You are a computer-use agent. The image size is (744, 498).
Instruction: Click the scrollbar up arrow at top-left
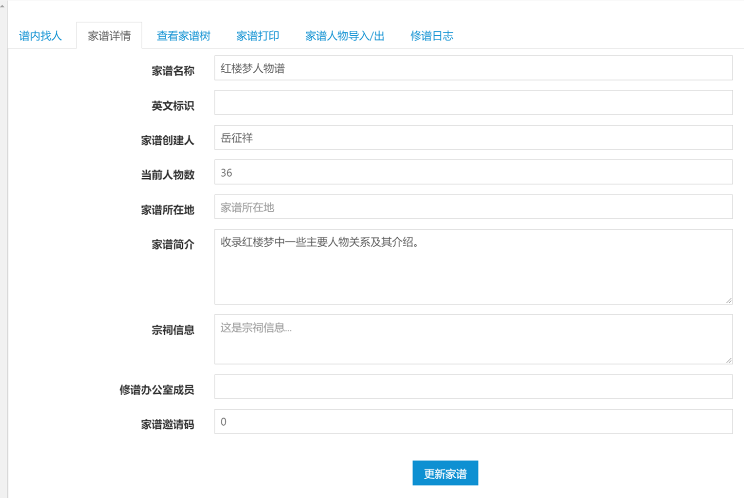[x=2, y=6]
